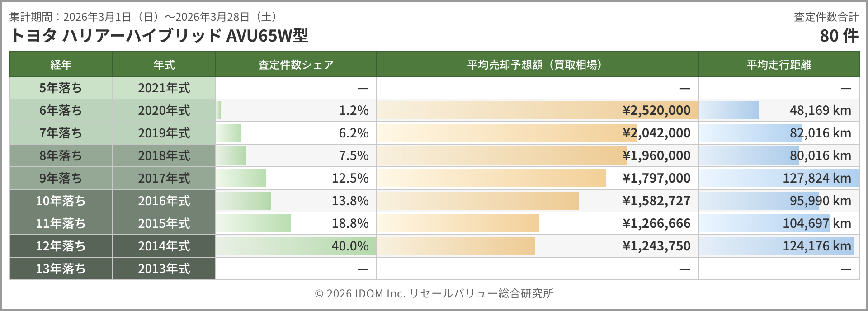The width and height of the screenshot is (868, 311).
Task: Click the ¥1,582,727 price value
Action: [x=656, y=201]
